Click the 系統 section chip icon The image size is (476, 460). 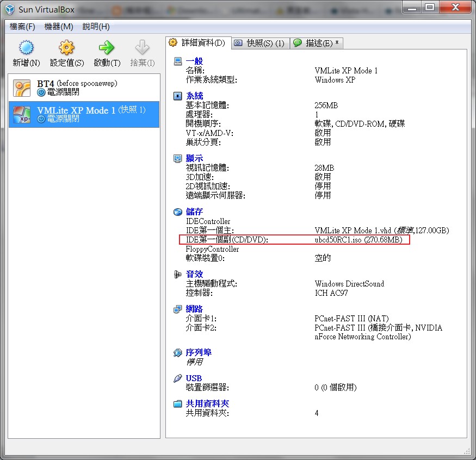pyautogui.click(x=178, y=96)
